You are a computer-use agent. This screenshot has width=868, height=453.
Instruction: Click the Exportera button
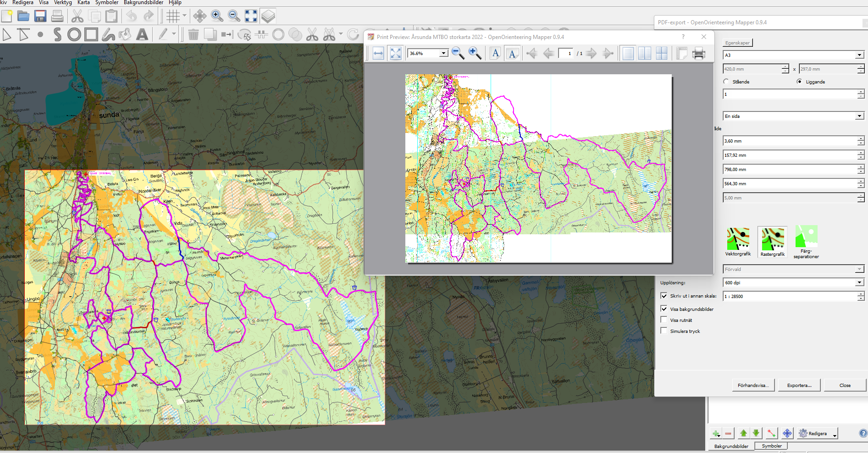(x=799, y=385)
